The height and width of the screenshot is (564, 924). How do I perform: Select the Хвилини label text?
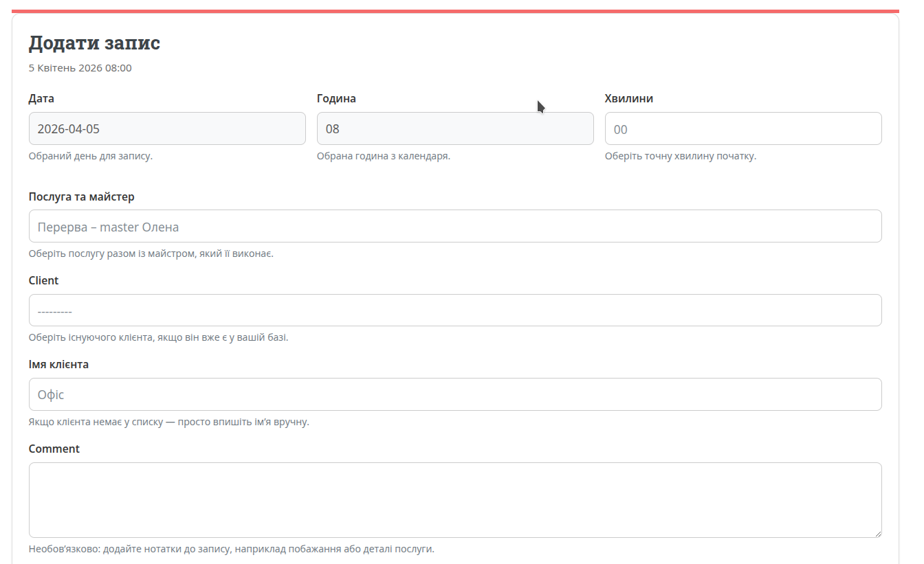tap(628, 98)
